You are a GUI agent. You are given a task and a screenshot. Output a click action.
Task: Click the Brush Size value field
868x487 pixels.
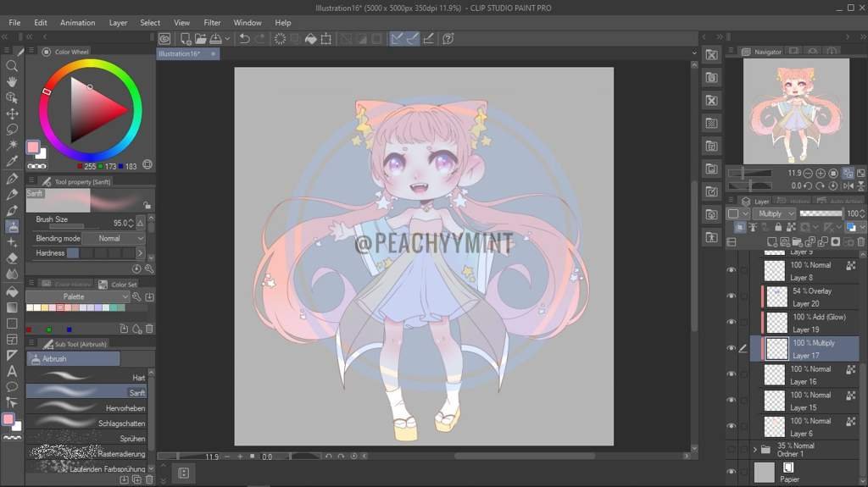[x=119, y=223]
